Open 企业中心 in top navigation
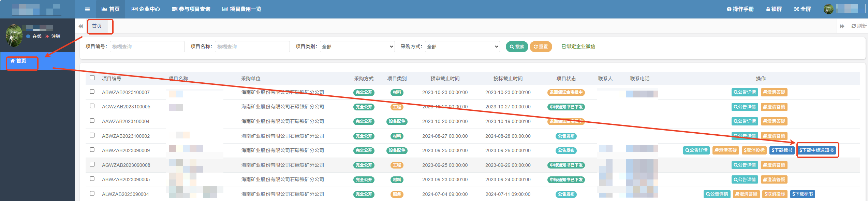Screen dimensions: 868x201 point(146,9)
